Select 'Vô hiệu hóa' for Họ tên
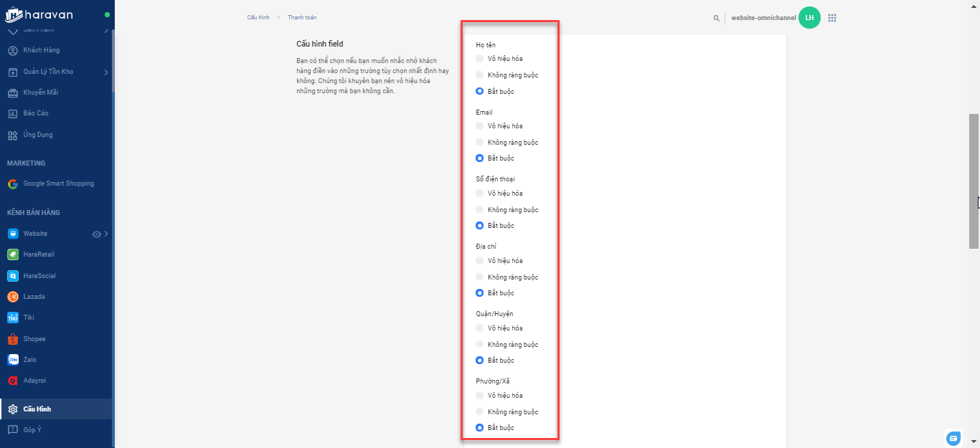980x448 pixels. click(x=480, y=59)
